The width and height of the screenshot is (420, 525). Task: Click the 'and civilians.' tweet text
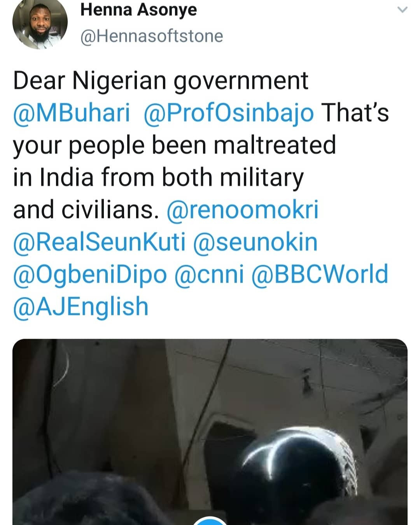pyautogui.click(x=86, y=210)
